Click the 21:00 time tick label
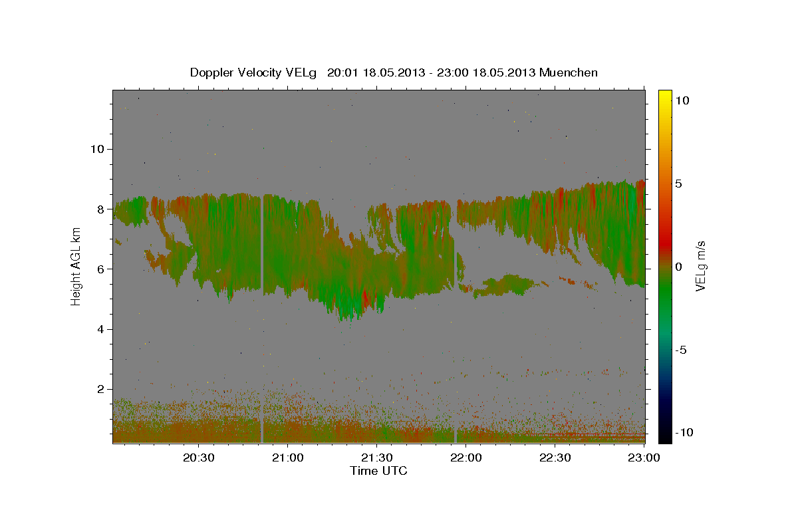The height and width of the screenshot is (532, 798). click(287, 458)
